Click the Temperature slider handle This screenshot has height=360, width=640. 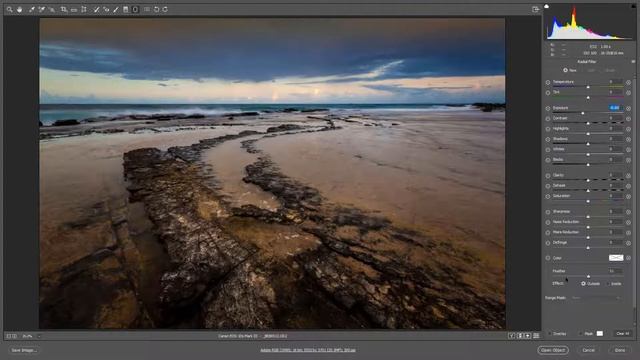click(588, 87)
